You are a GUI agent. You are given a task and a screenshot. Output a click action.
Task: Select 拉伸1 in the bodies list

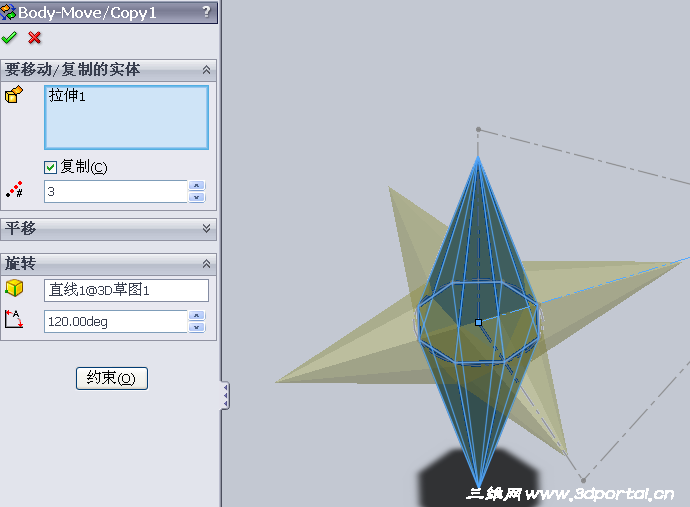[67, 96]
